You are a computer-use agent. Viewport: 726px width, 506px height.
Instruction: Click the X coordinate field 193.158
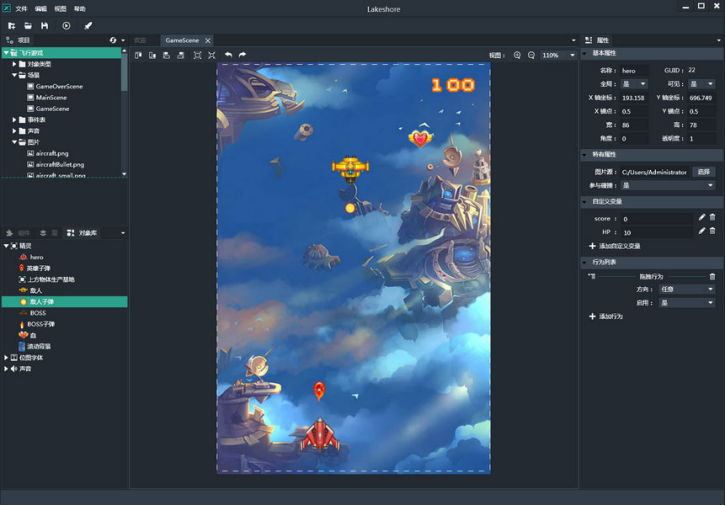634,98
